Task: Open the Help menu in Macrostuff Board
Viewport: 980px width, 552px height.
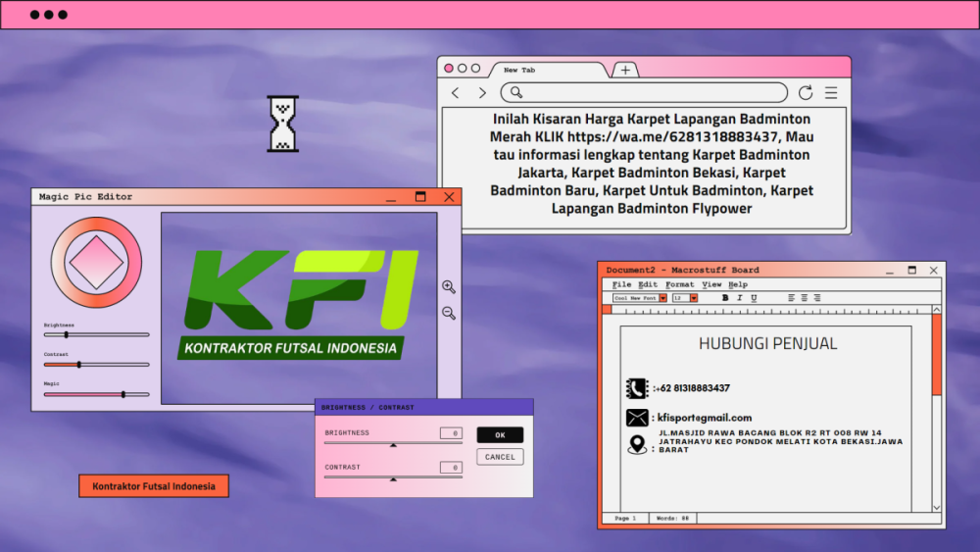Action: 738,284
